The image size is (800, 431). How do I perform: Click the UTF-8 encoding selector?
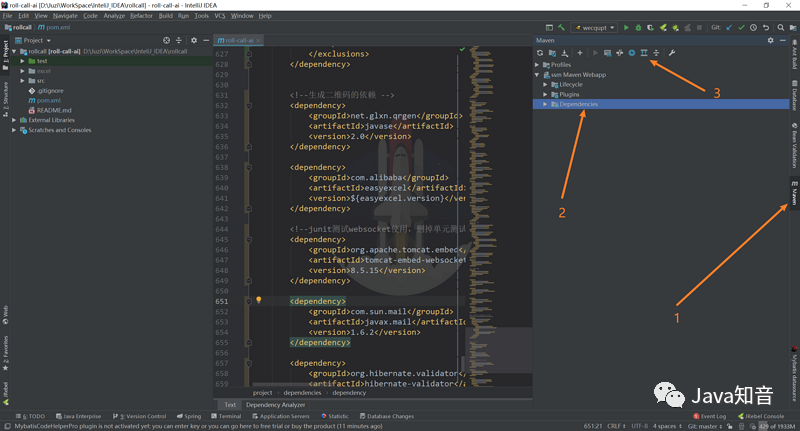pos(642,426)
